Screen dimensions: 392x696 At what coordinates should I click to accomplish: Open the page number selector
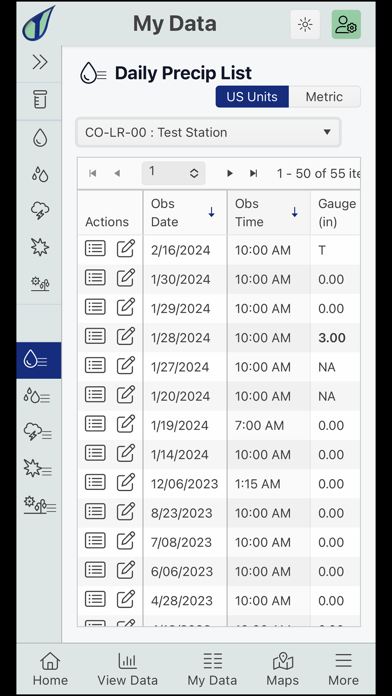click(173, 173)
